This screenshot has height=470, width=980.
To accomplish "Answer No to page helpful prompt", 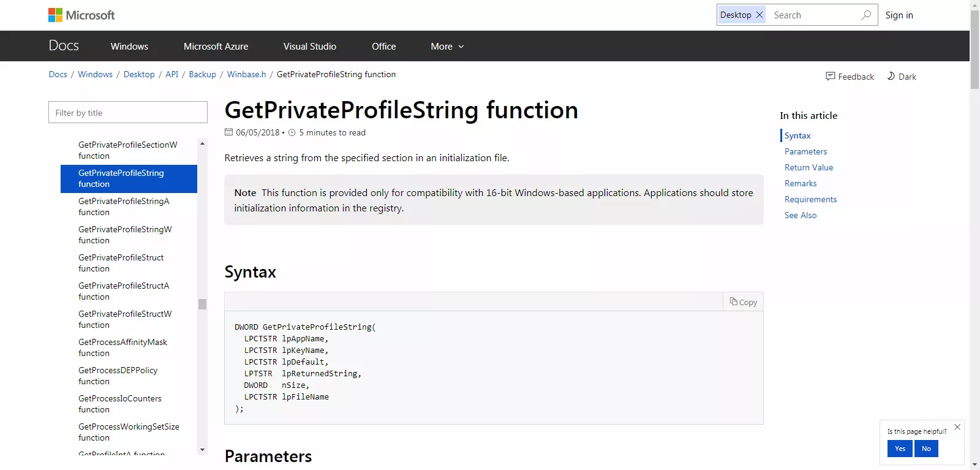I will (926, 449).
